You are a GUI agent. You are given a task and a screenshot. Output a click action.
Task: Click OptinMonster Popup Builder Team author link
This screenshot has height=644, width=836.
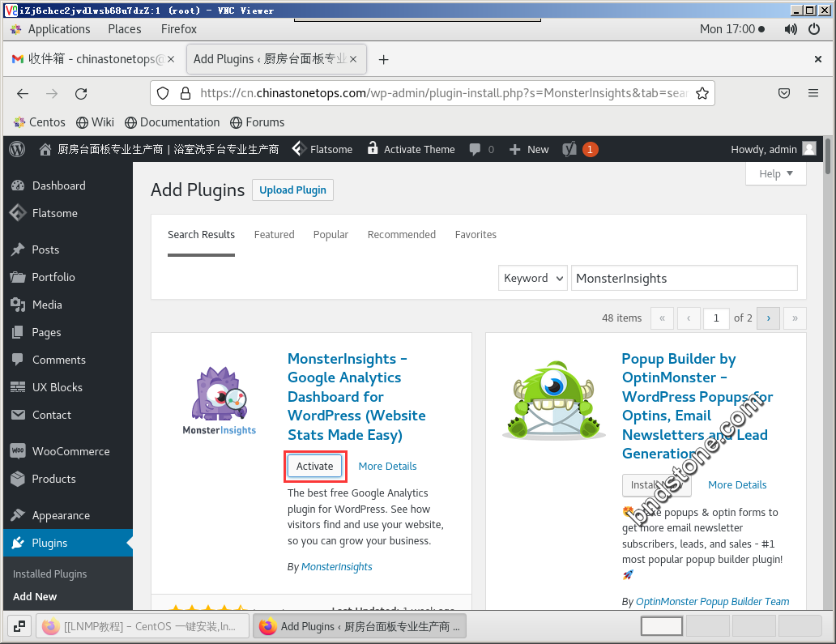click(x=712, y=601)
